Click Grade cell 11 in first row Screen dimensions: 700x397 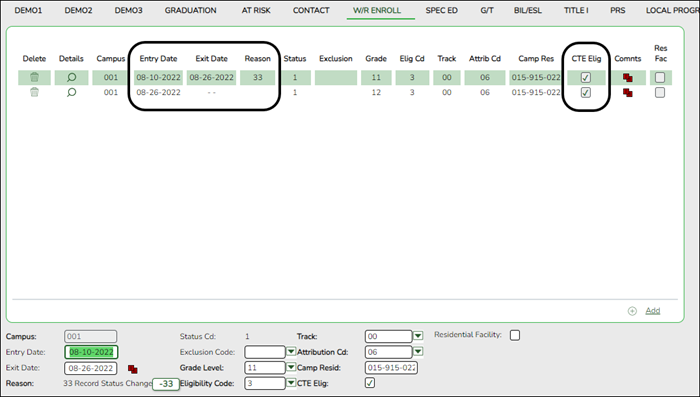point(376,77)
